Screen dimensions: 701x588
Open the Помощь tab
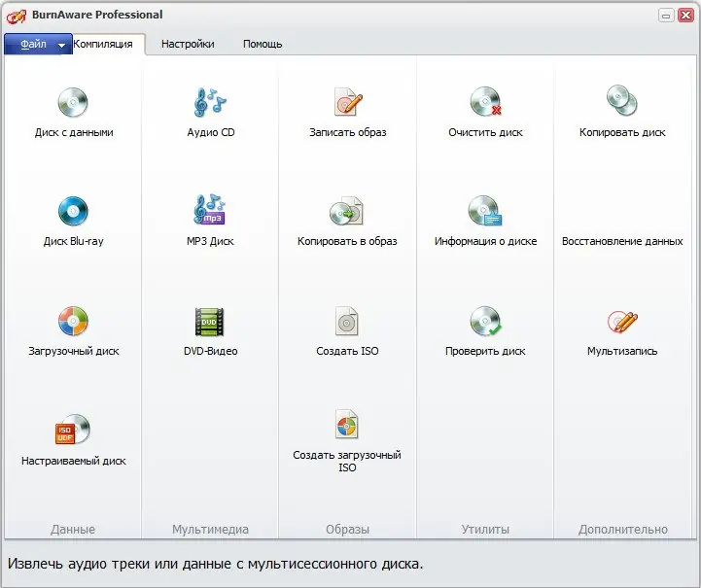click(263, 44)
